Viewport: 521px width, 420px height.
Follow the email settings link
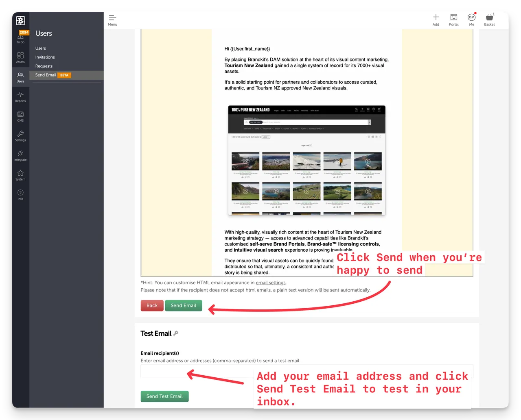271,283
